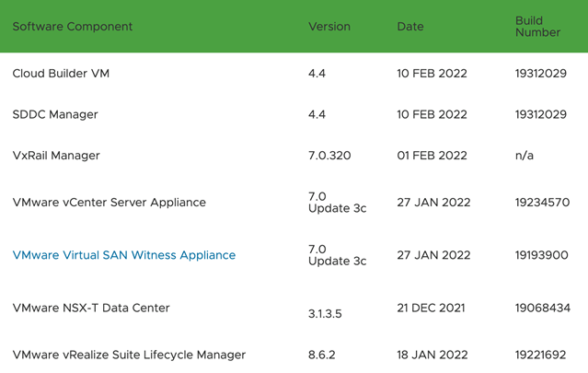The image size is (588, 373).
Task: Click the VxRail Manager version 7.0.320
Action: tap(329, 156)
